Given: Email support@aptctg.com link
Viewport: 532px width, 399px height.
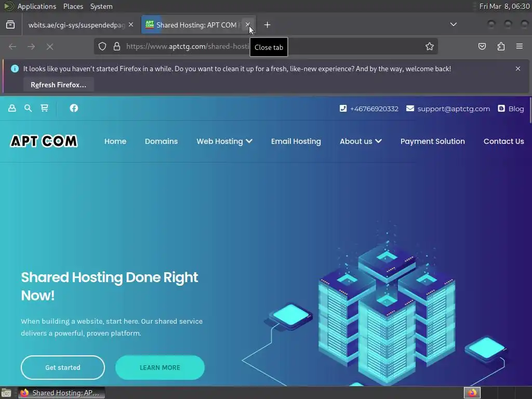Looking at the screenshot, I should 453,109.
